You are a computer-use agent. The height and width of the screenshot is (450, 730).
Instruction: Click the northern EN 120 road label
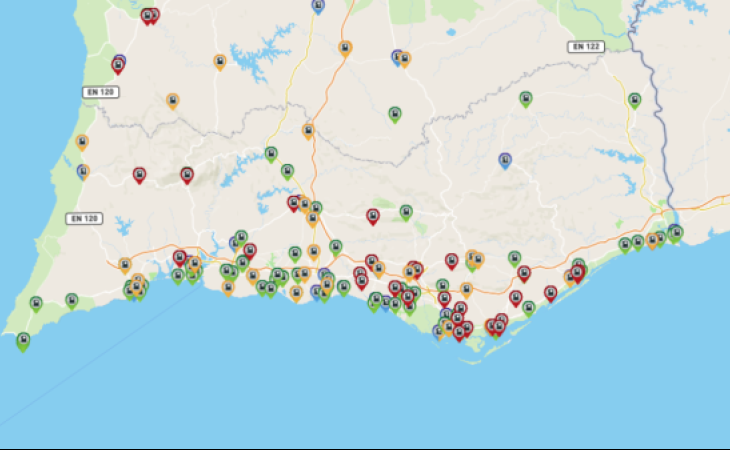coord(101,92)
